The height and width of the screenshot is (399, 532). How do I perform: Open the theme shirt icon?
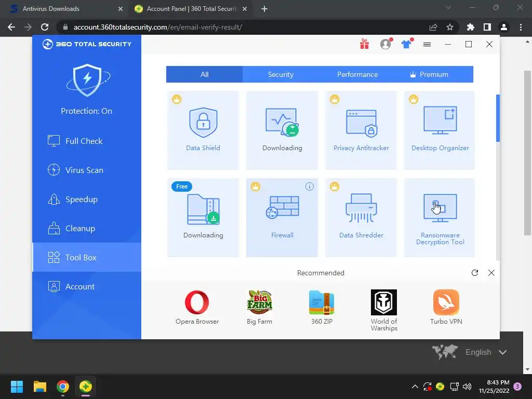pyautogui.click(x=406, y=44)
